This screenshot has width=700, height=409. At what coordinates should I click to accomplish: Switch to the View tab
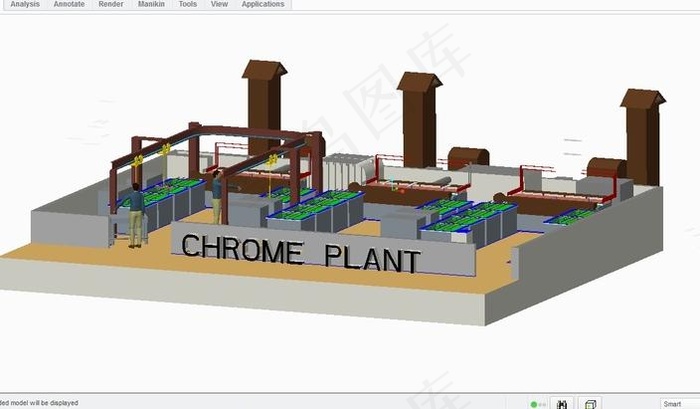219,4
